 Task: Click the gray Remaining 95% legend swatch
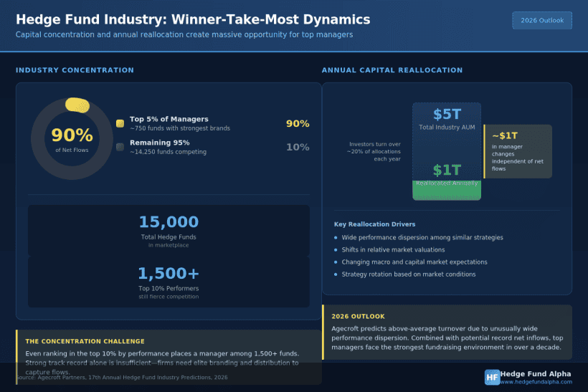coord(120,147)
